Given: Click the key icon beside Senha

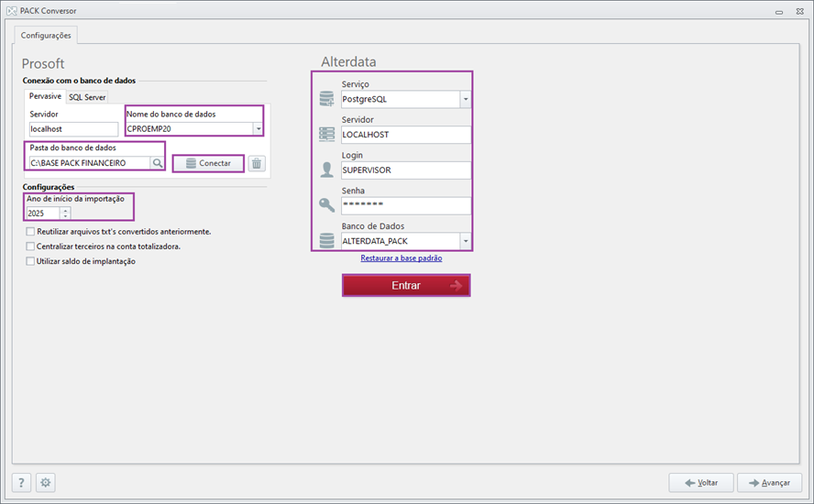Looking at the screenshot, I should click(326, 205).
